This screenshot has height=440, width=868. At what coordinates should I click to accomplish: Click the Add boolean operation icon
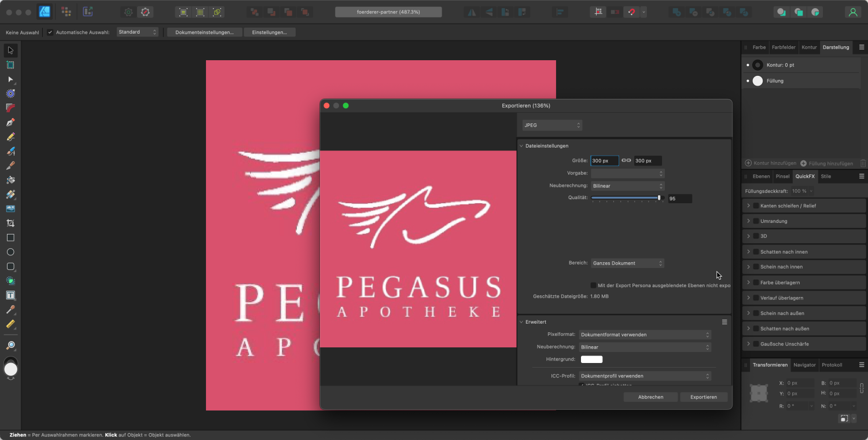click(676, 12)
